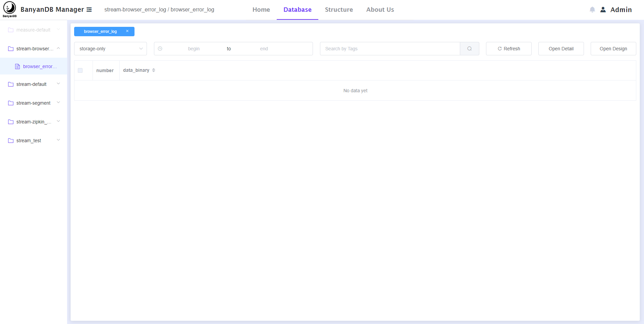
Task: Collapse the stream-browser group chevron
Action: click(x=58, y=48)
